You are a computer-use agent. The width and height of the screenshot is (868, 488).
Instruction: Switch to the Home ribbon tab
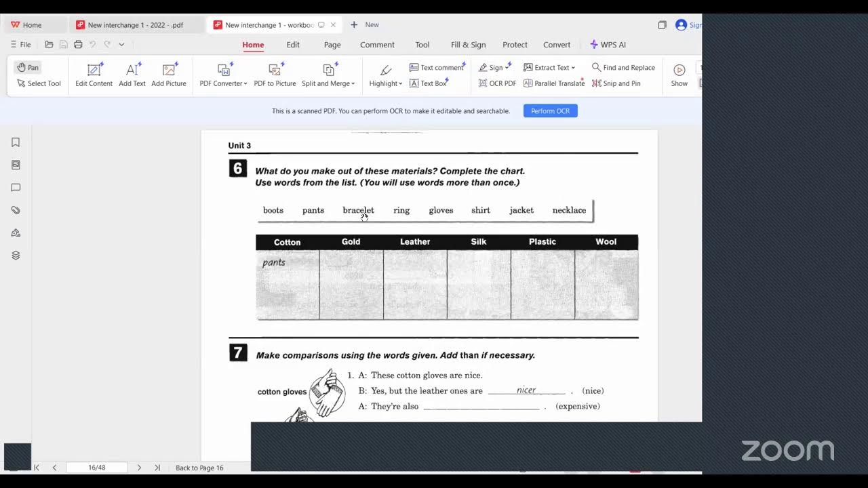click(x=253, y=45)
